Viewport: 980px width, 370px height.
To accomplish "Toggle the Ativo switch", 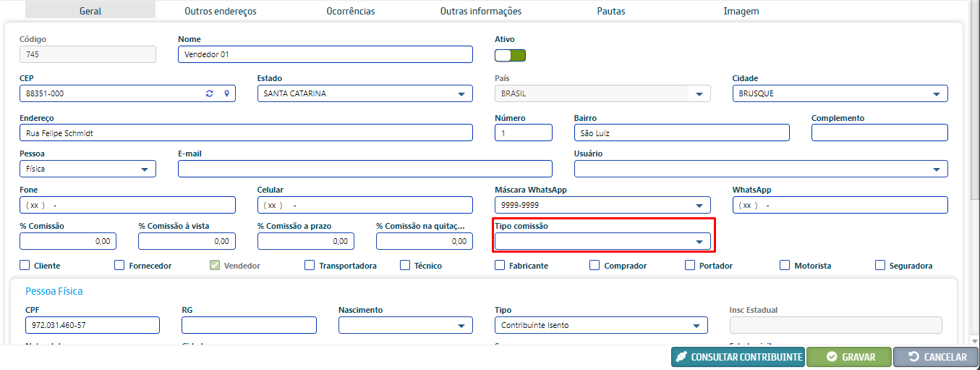I will (510, 56).
